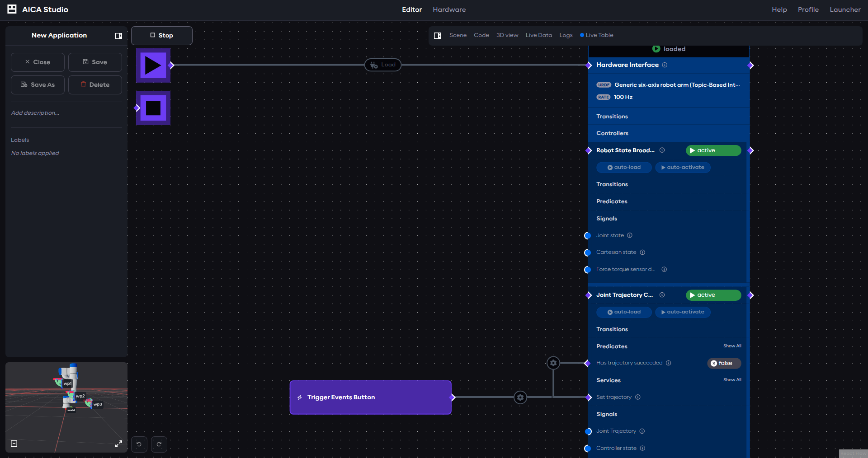This screenshot has height=458, width=868.
Task: Click gear icon on Set trajectory edge
Action: point(520,397)
